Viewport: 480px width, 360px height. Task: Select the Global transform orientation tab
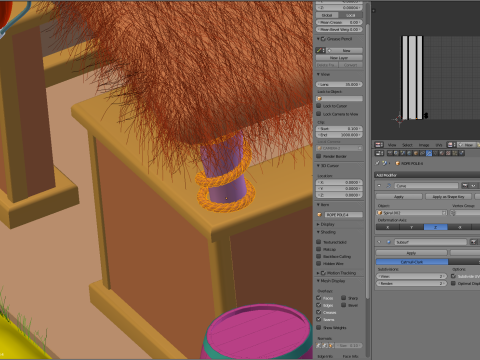point(327,15)
